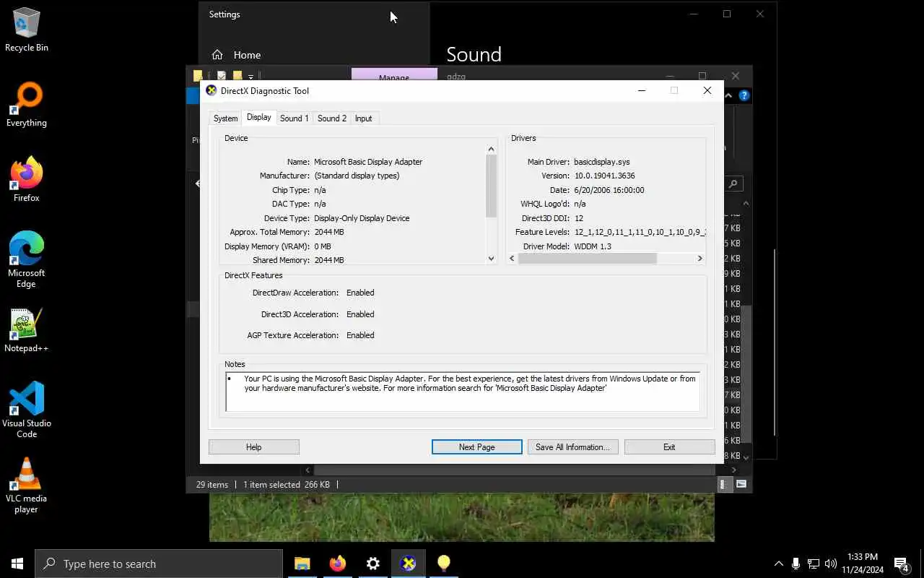The height and width of the screenshot is (578, 924).
Task: Switch to the System tab
Action: pos(225,118)
